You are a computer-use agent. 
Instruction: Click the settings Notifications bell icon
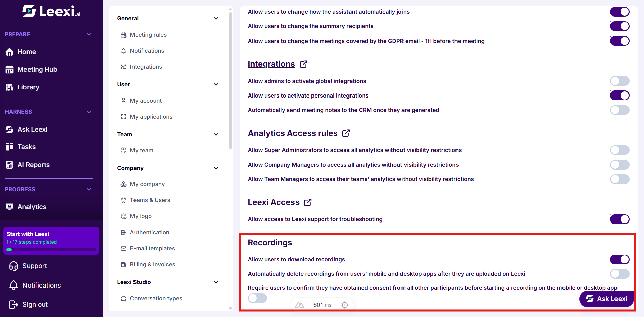point(123,51)
